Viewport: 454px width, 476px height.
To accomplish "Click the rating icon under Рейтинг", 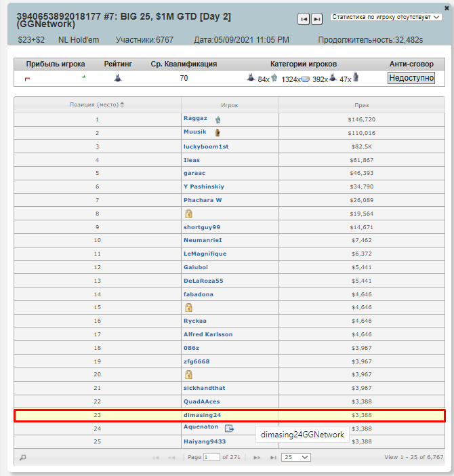I will (x=118, y=79).
